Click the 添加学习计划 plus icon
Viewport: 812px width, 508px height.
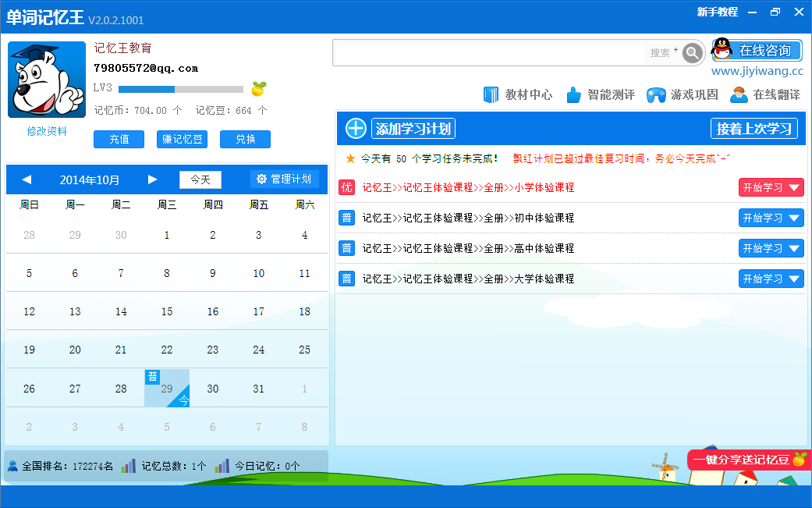356,129
